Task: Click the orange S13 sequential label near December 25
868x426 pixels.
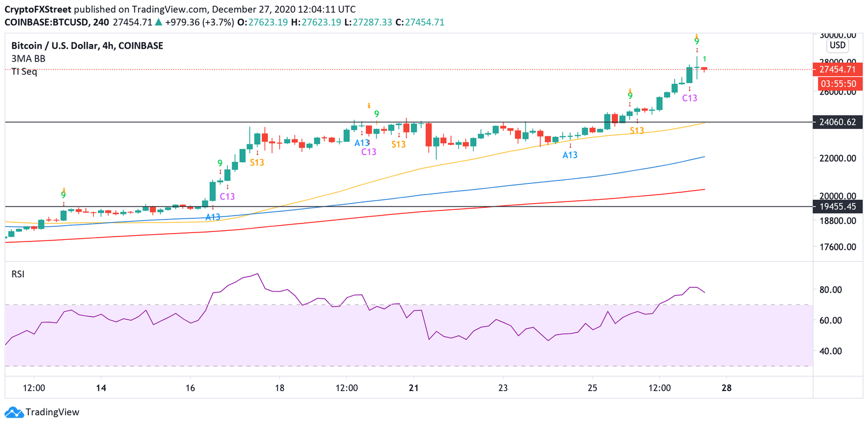Action: (x=637, y=131)
